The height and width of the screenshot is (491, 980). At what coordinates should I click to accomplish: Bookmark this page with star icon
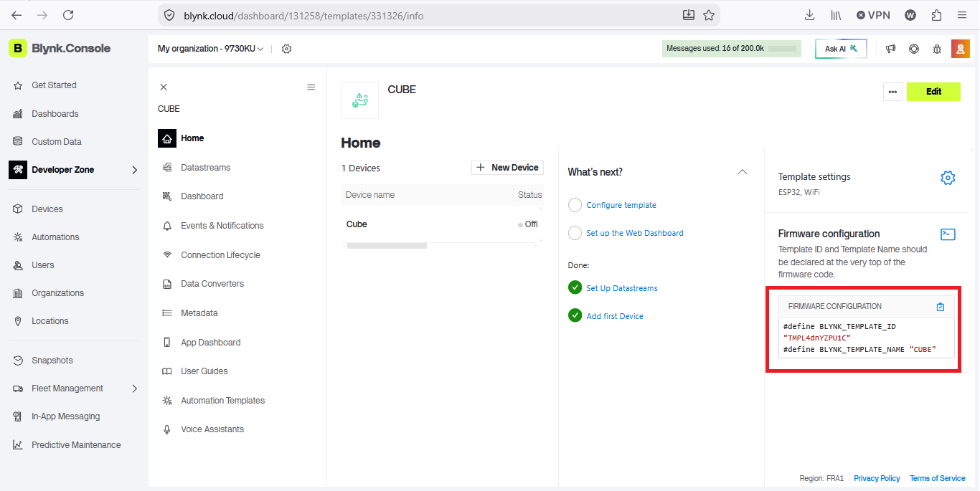click(x=709, y=15)
